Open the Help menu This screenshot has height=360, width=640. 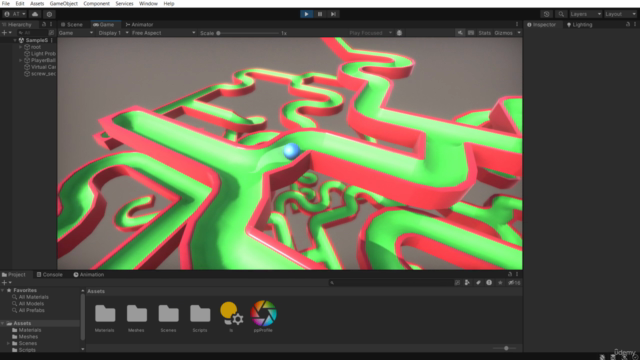point(169,3)
